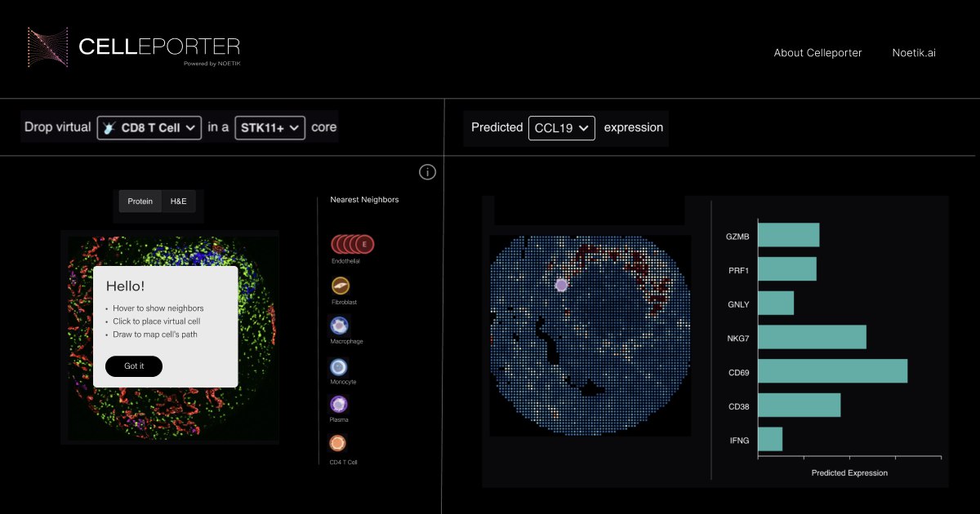The image size is (980, 514).
Task: Open the CCL19 expression dropdown
Action: [x=562, y=128]
